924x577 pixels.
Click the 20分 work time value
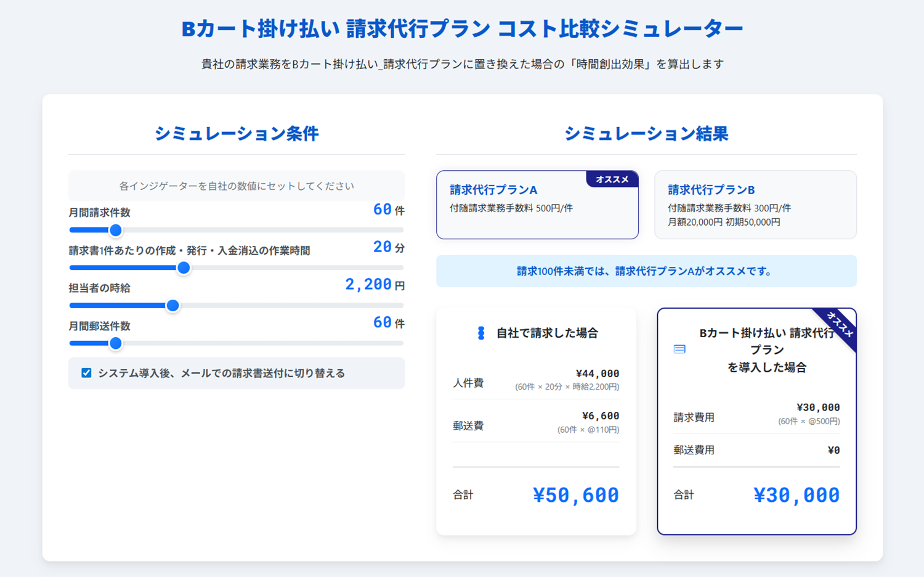pyautogui.click(x=389, y=247)
